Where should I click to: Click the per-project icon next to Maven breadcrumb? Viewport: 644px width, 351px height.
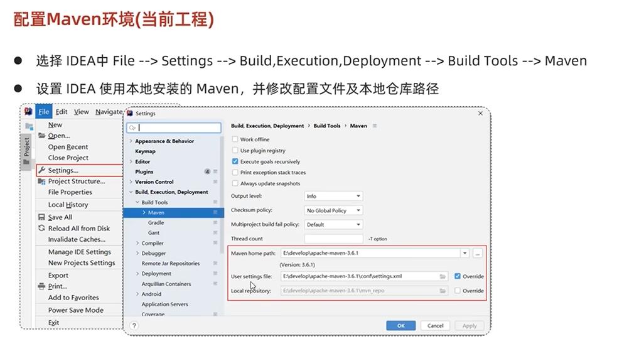375,126
